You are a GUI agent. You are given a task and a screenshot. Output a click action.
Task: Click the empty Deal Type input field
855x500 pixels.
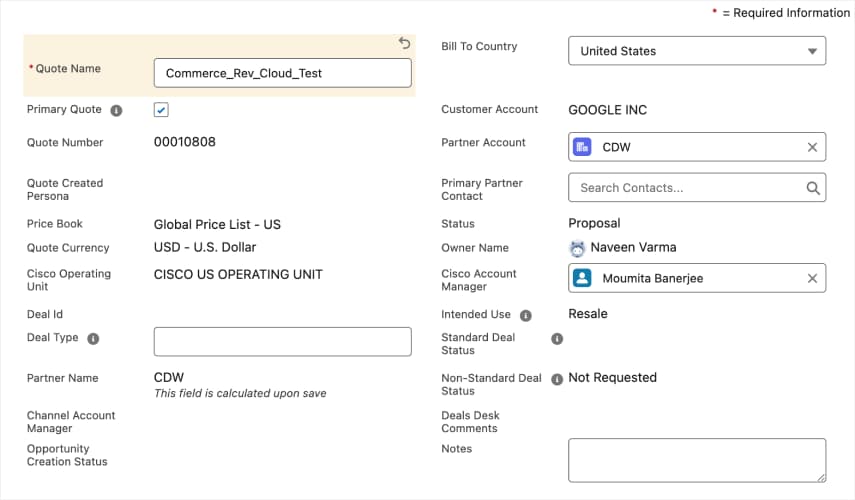point(282,341)
